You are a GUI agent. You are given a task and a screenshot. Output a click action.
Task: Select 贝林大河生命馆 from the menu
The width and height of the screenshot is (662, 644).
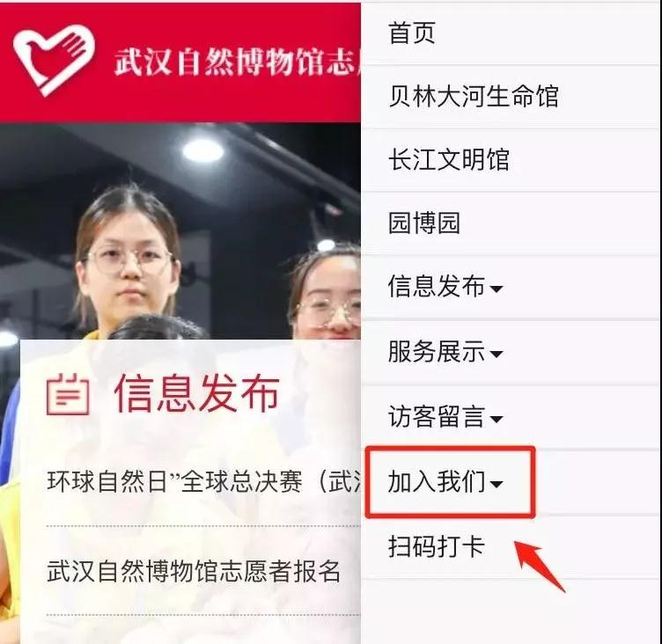click(511, 96)
